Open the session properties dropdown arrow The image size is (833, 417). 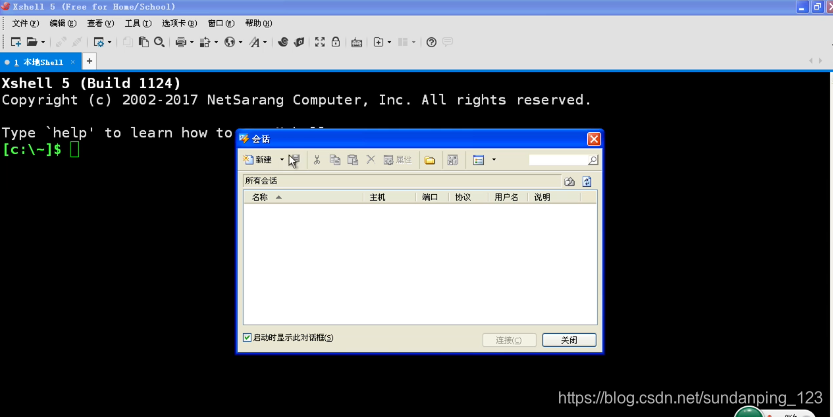pos(109,42)
